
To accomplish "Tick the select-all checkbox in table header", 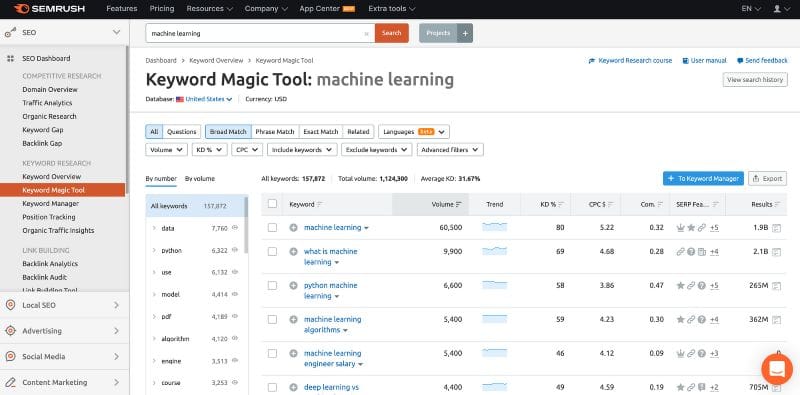I will click(x=272, y=204).
